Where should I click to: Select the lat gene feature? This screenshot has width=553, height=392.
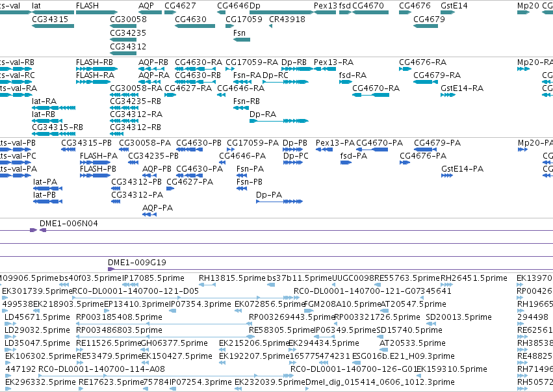point(53,12)
